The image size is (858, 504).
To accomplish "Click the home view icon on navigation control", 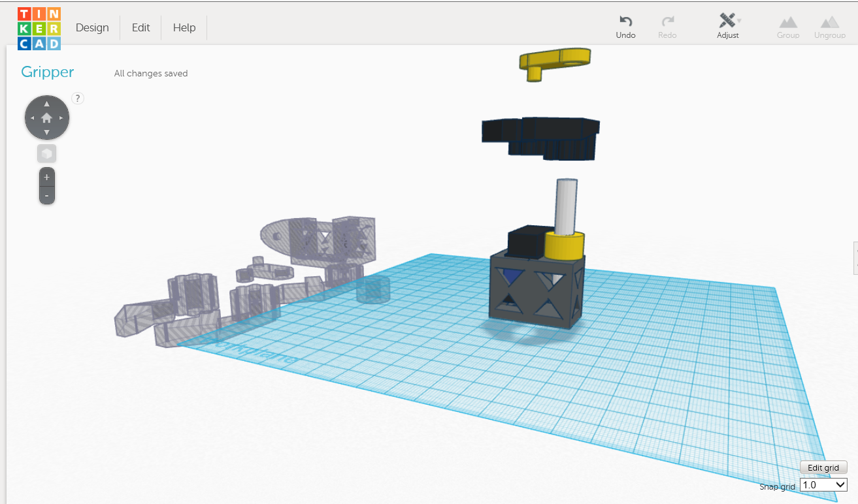I will 46,117.
